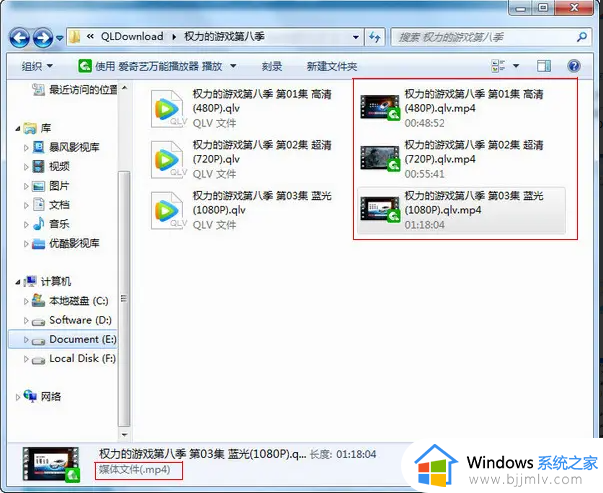Expand the arrow after QLDownload in path

174,37
